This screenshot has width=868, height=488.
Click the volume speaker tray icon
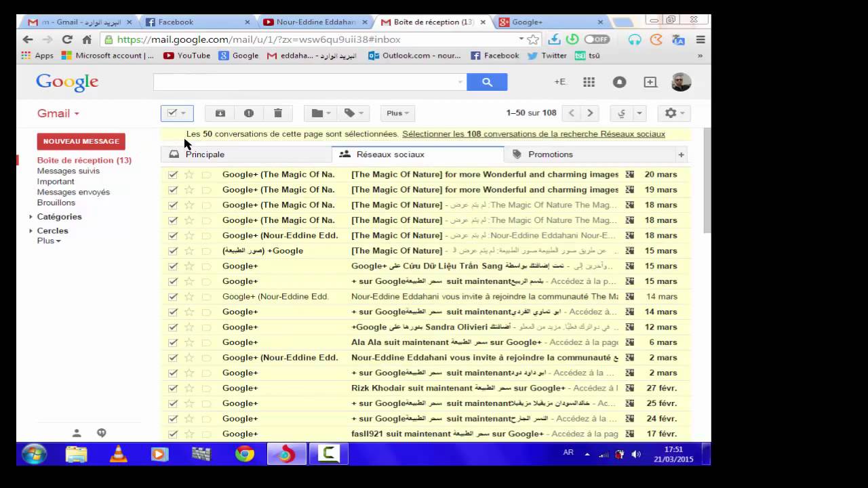pyautogui.click(x=636, y=454)
